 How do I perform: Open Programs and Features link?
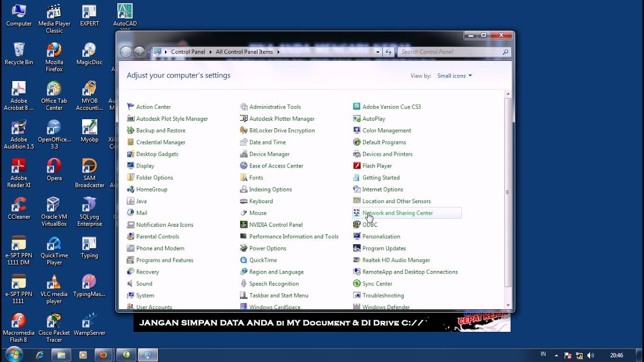click(165, 260)
